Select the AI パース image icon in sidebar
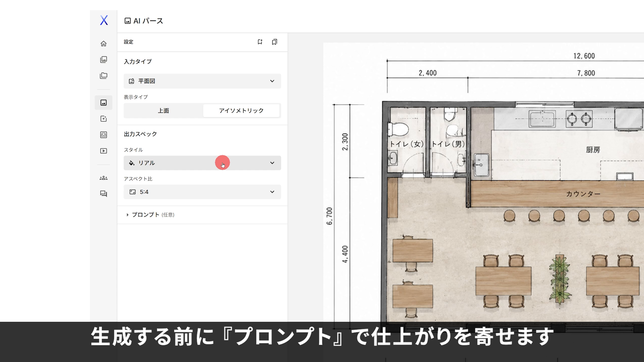 103,103
